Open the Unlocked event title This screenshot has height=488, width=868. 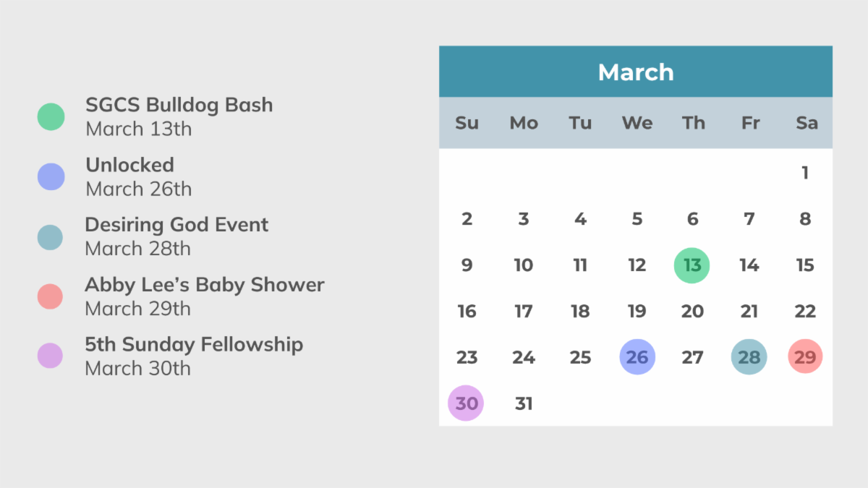130,165
